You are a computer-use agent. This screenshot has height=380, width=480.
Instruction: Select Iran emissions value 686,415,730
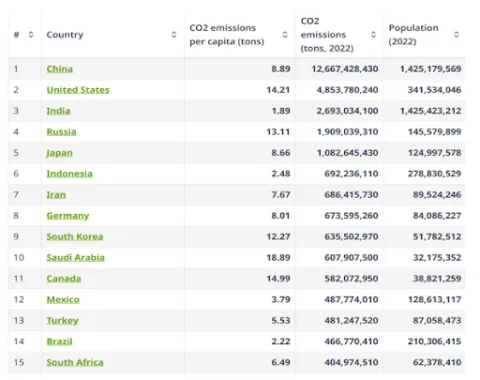point(351,195)
